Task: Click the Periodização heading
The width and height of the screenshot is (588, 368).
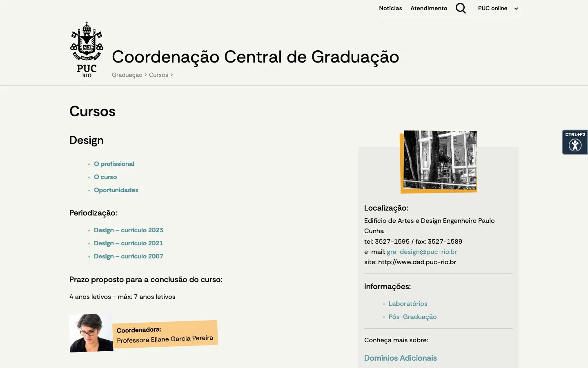Action: 93,213
